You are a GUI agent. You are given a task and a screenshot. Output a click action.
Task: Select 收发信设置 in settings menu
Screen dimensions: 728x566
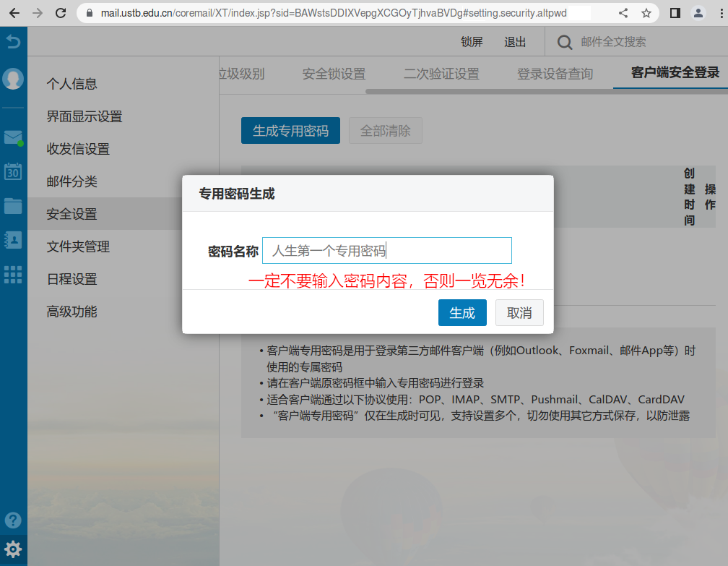pos(78,149)
